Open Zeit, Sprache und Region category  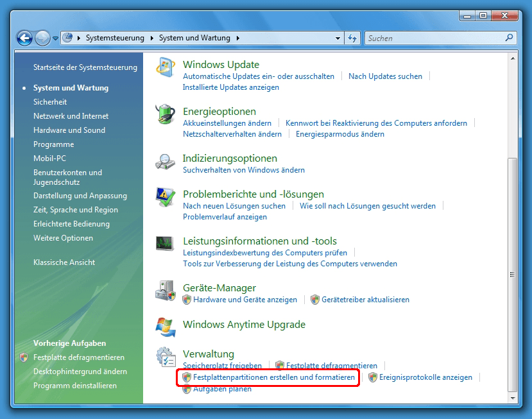76,210
